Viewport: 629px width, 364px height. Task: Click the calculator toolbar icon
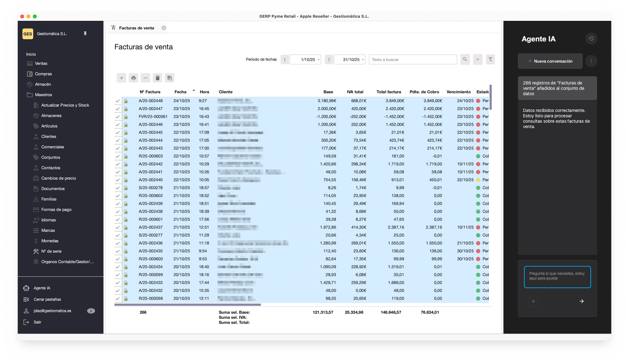(157, 78)
